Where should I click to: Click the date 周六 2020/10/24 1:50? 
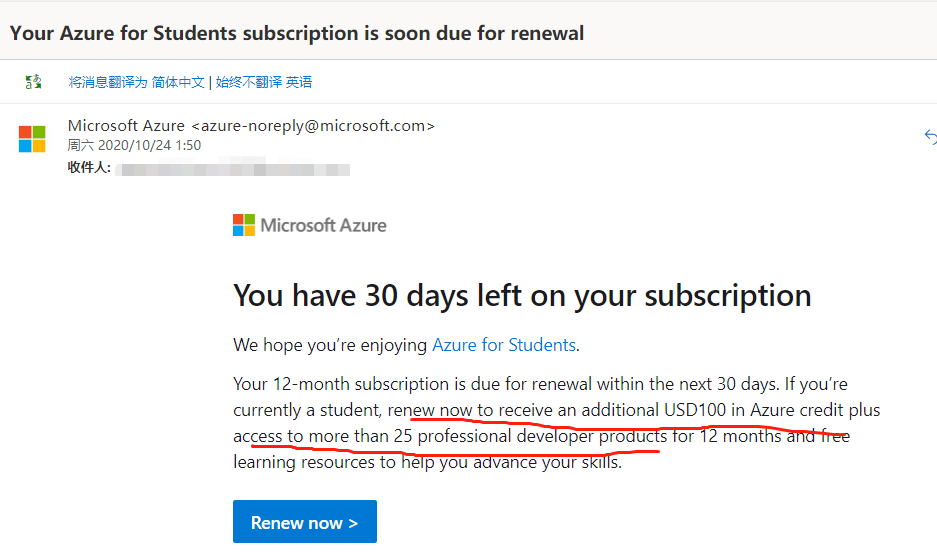click(134, 145)
